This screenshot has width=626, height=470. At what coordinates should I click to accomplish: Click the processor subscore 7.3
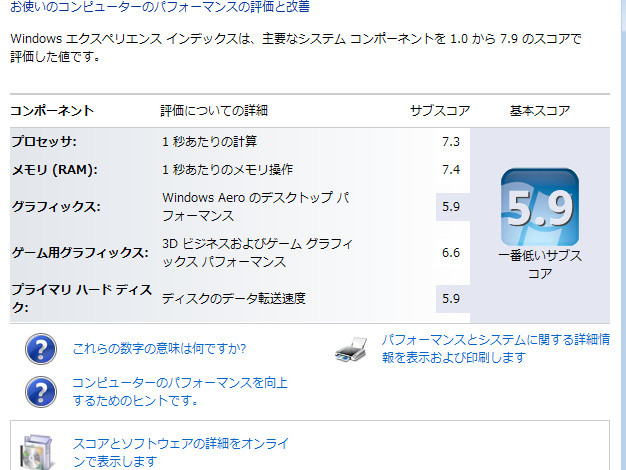coord(451,142)
